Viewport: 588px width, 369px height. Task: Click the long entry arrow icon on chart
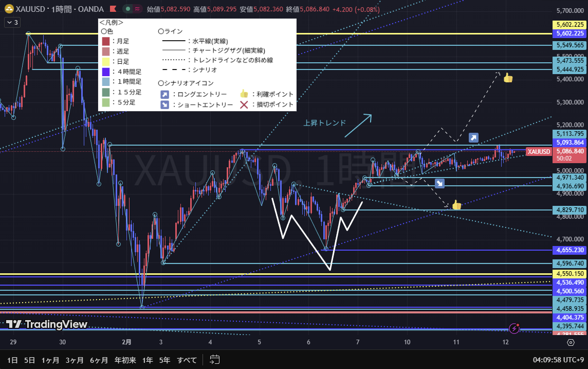click(x=473, y=138)
